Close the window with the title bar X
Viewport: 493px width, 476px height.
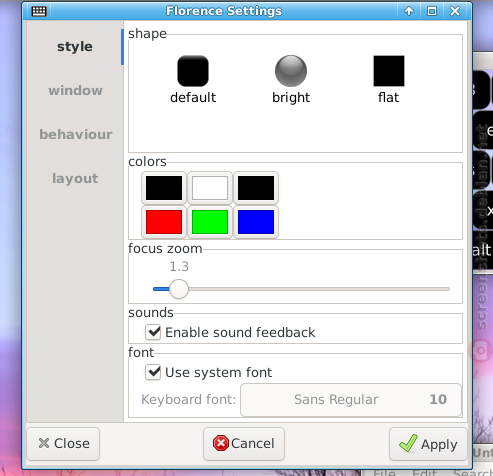455,11
